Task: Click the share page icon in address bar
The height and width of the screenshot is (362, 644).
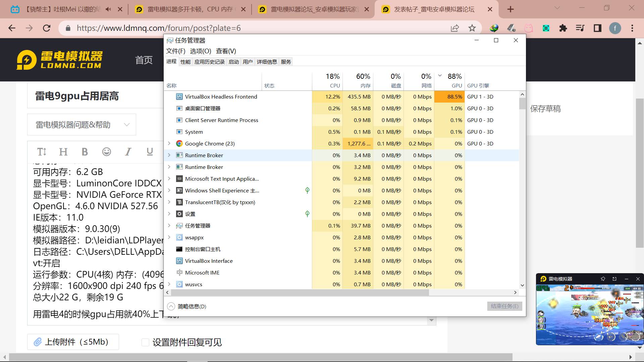Action: (455, 28)
